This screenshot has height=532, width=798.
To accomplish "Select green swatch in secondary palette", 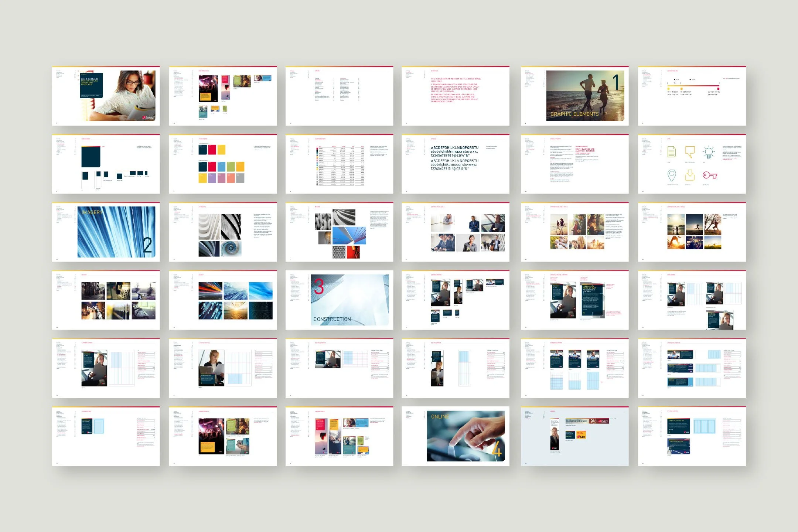I will click(x=231, y=166).
